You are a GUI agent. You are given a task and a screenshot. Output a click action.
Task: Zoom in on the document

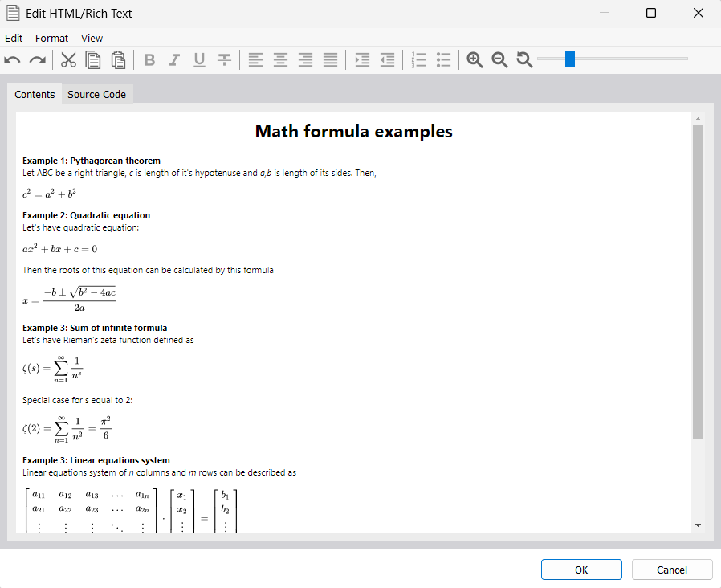475,59
